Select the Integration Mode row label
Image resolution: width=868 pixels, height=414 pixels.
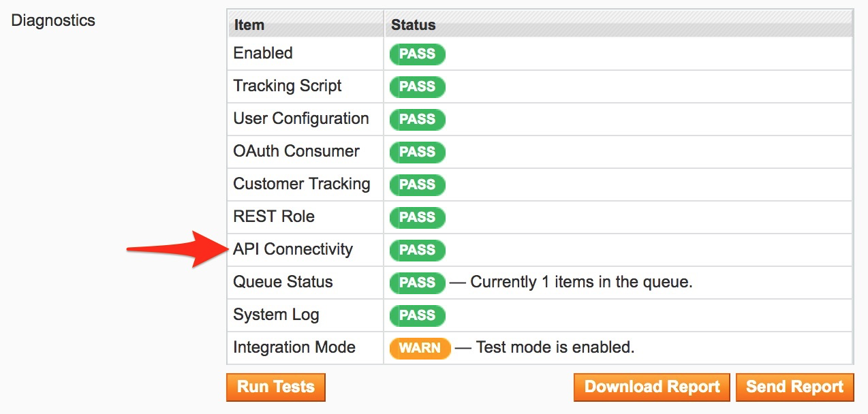294,347
